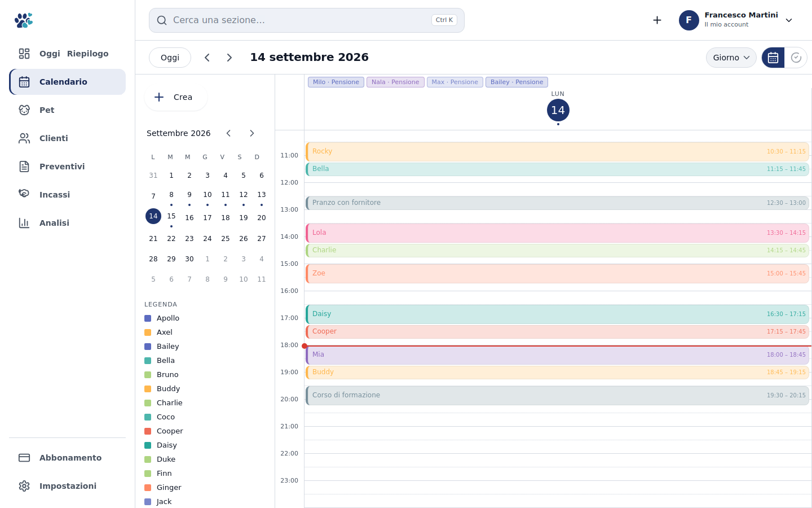812x508 pixels.
Task: Open the Bailey Pensione all-day event
Action: [517, 82]
